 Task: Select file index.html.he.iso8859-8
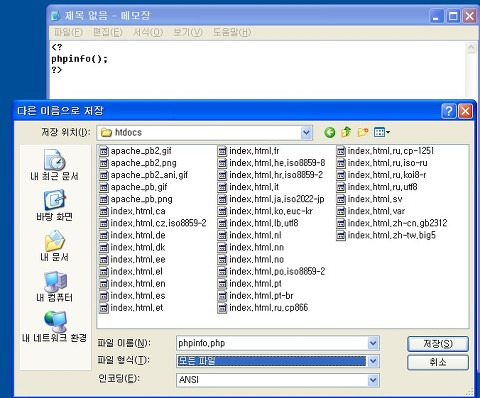[x=271, y=163]
